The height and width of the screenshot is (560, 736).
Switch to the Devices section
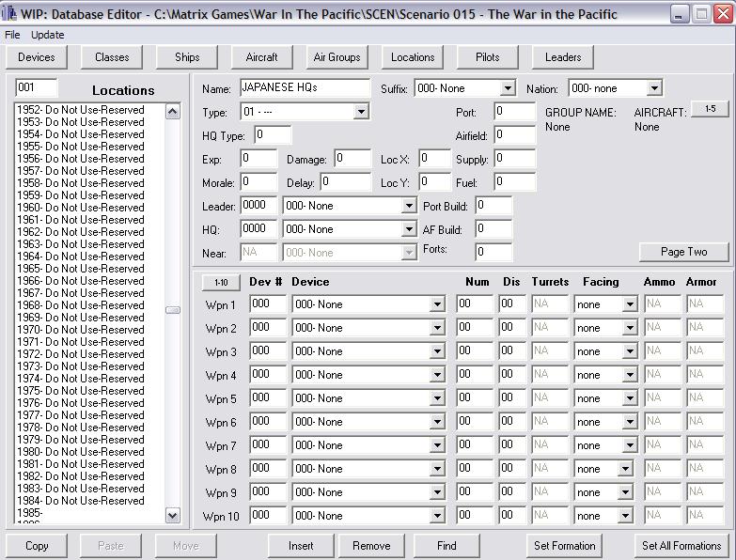click(x=36, y=57)
